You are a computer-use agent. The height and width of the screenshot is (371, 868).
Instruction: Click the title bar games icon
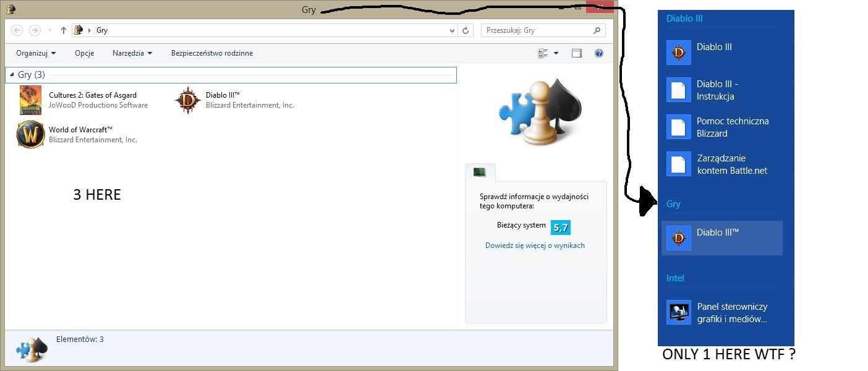click(x=11, y=9)
